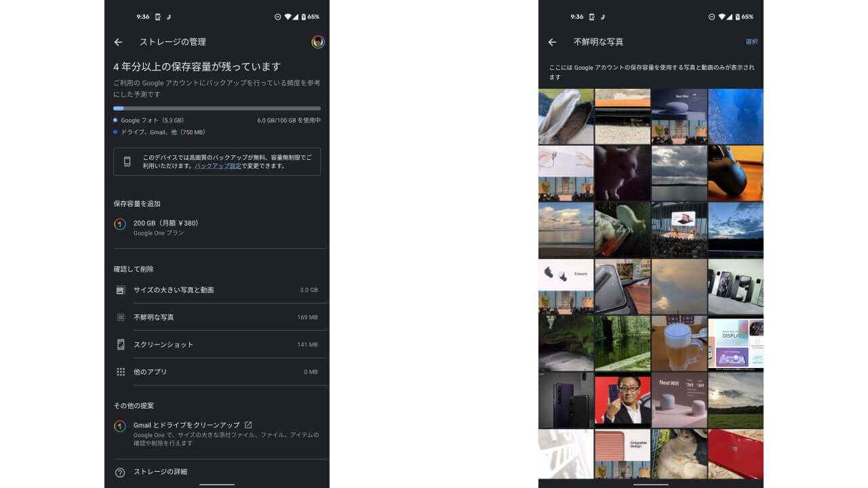Tap 選択 to start selecting photos
Screen dimensions: 868x488
click(753, 42)
